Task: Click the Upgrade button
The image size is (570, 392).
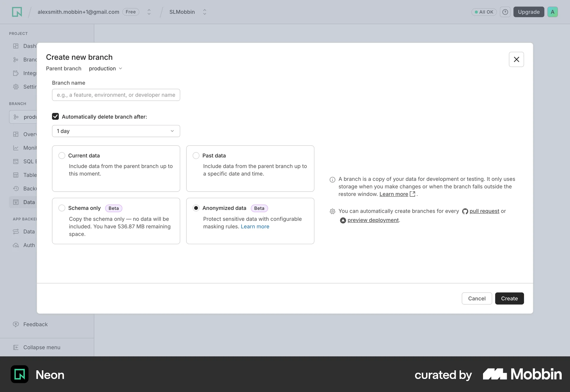Action: pos(529,12)
